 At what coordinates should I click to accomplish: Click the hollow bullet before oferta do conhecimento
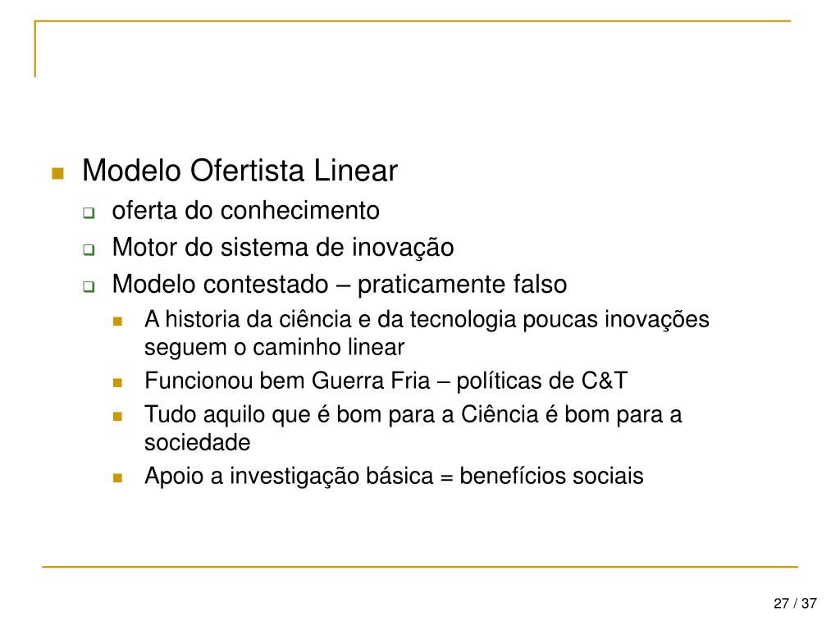click(x=88, y=213)
